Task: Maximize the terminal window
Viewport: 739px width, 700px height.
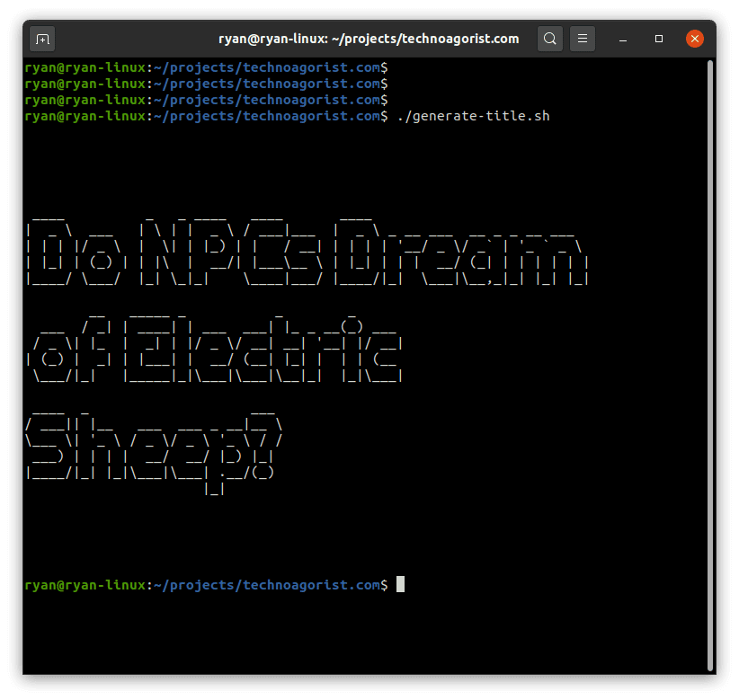Action: pos(659,39)
